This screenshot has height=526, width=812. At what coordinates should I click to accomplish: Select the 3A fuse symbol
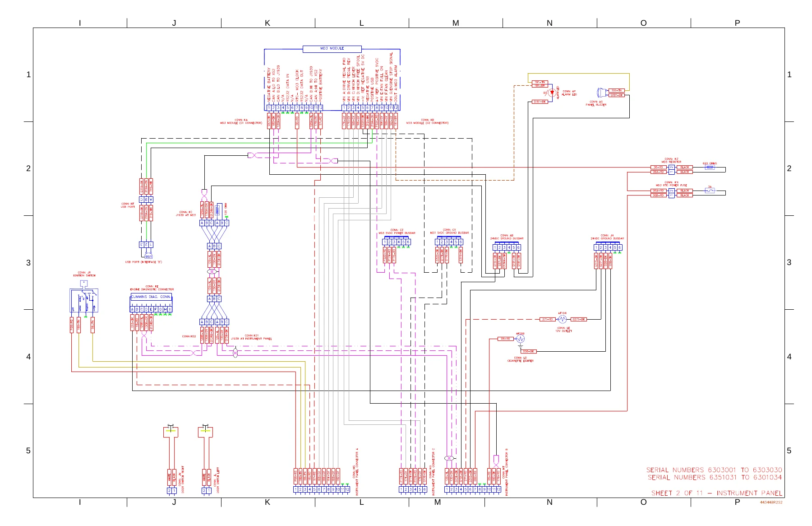click(x=710, y=191)
